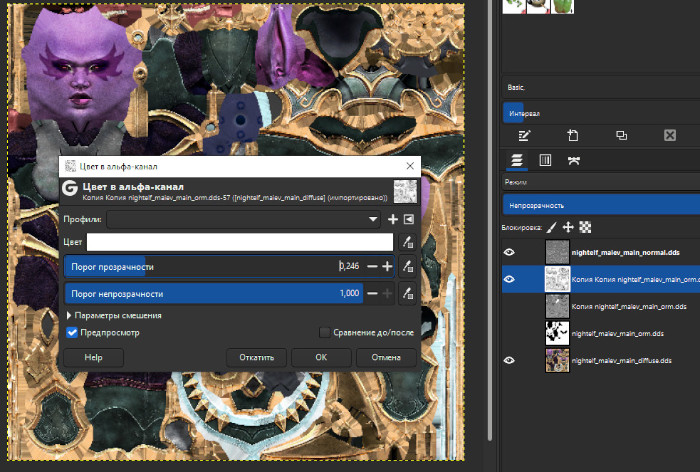Open the Paths icon tab
The height and width of the screenshot is (472, 700).
pos(574,160)
